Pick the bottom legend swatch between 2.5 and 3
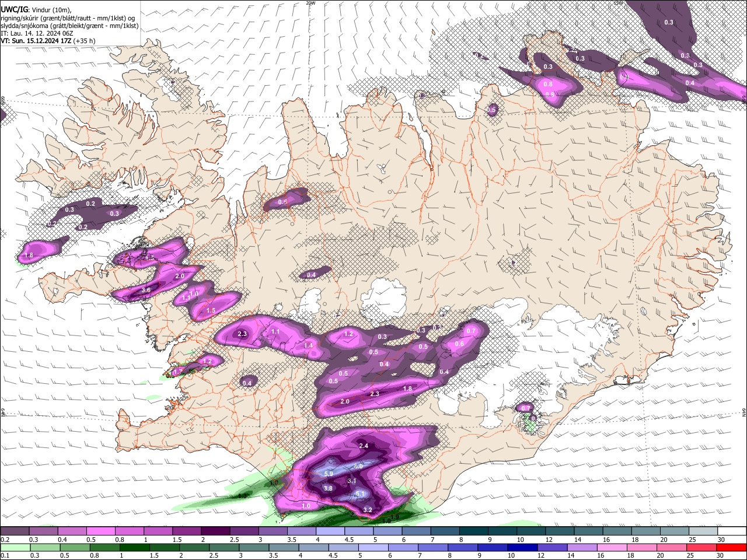 pyautogui.click(x=224, y=547)
